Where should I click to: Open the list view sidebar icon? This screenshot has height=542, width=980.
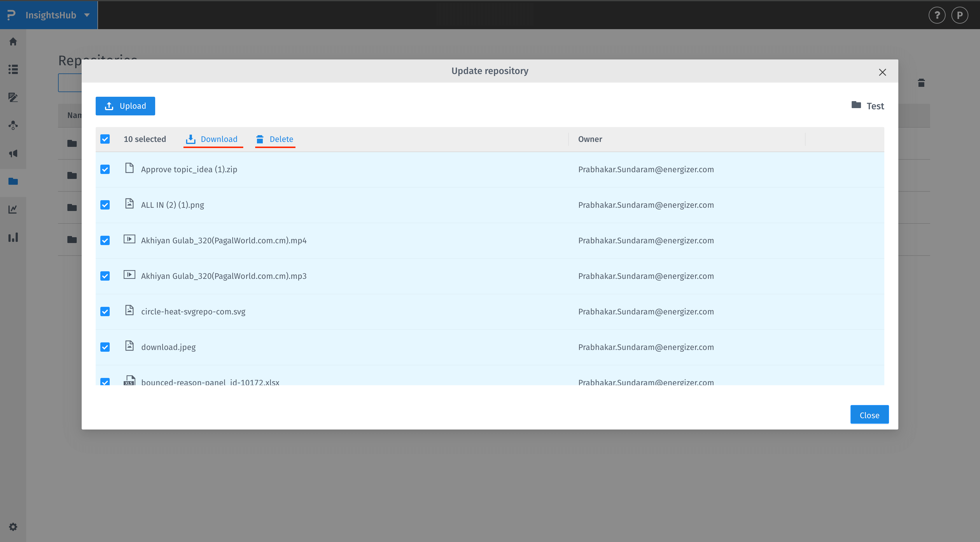pos(13,69)
